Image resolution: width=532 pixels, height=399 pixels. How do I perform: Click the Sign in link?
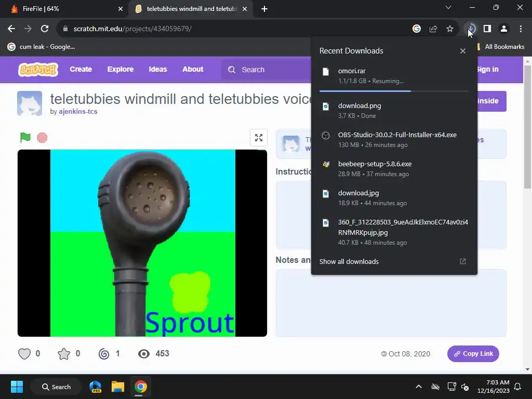tap(487, 69)
